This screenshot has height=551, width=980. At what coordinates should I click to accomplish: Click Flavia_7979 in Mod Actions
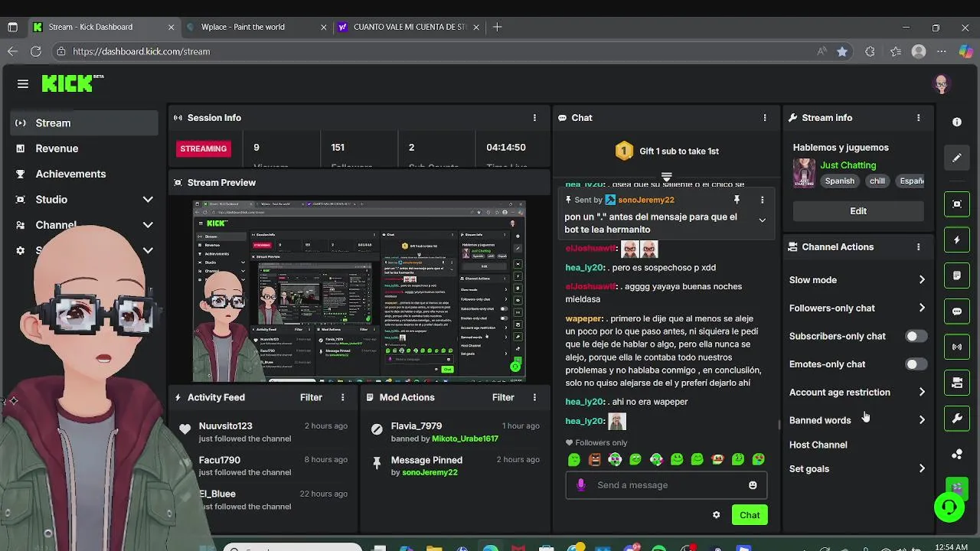pos(416,426)
